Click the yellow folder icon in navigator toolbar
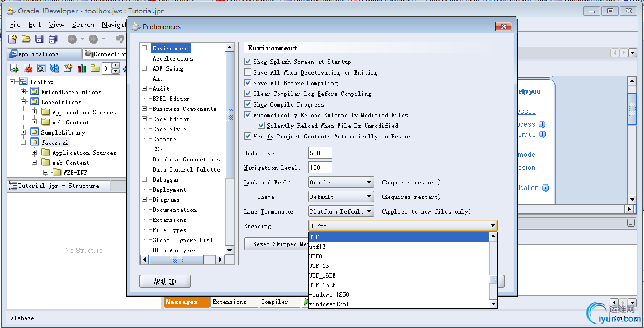Screen dimensions: 644x328 click(95, 68)
